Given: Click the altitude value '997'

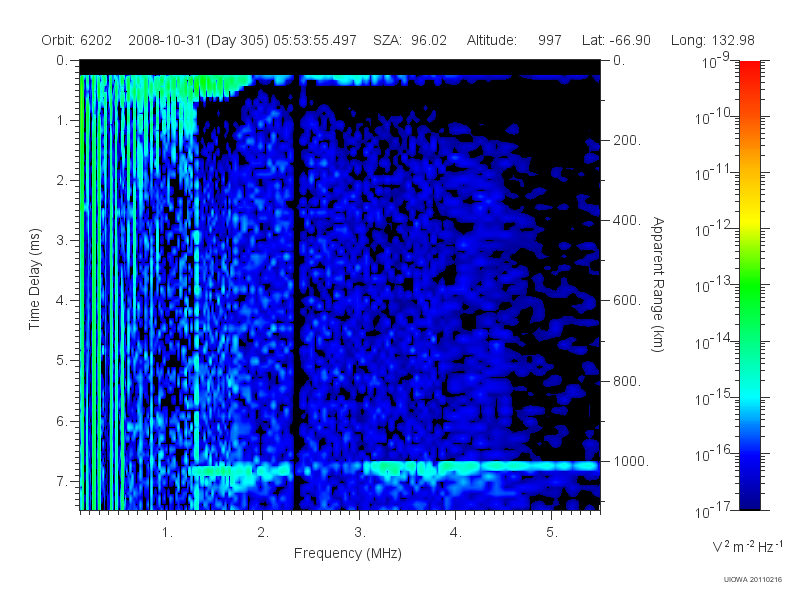Looking at the screenshot, I should click(x=549, y=40).
